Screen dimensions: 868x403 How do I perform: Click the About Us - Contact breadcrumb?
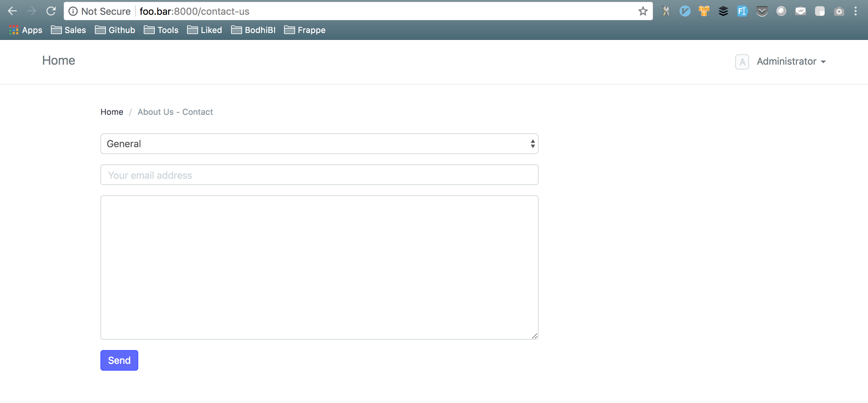coord(175,112)
